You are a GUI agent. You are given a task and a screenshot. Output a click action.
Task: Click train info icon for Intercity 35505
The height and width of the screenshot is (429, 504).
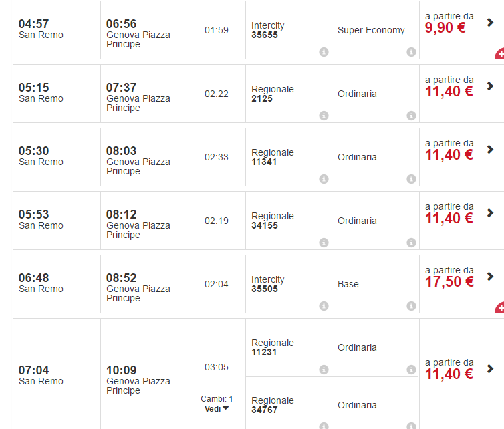(x=324, y=306)
